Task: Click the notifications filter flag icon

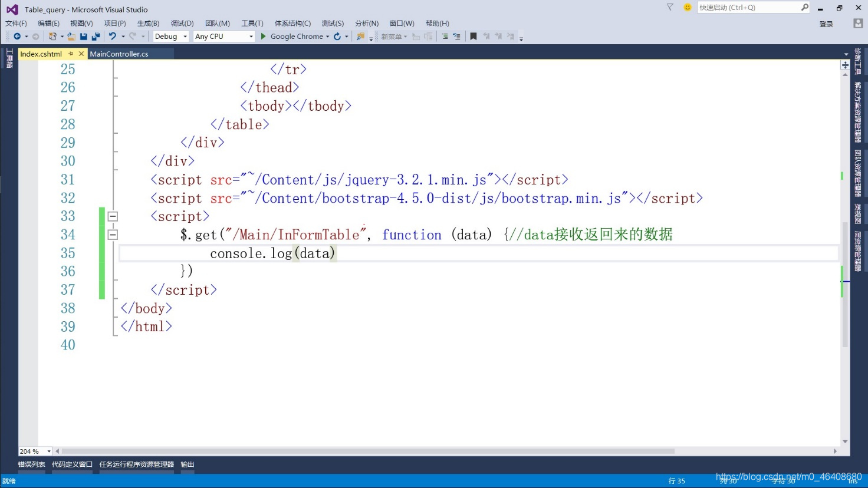Action: pos(670,7)
